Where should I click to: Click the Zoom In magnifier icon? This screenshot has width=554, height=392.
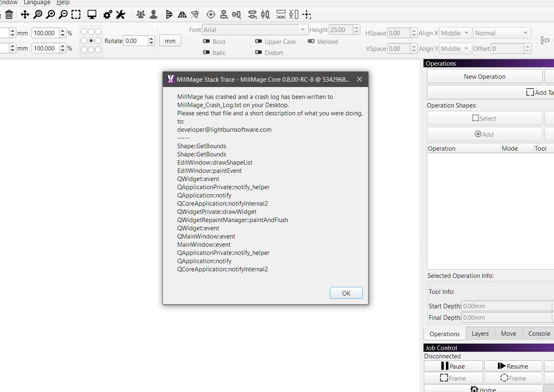50,15
